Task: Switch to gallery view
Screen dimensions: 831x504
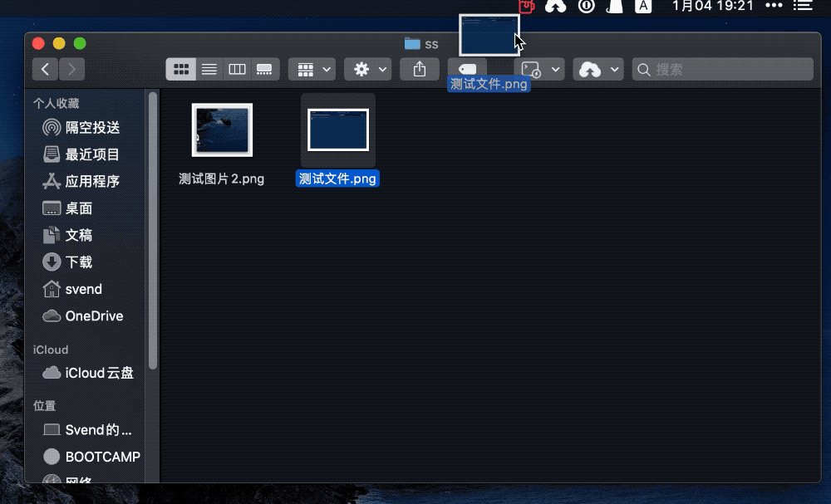Action: (264, 70)
